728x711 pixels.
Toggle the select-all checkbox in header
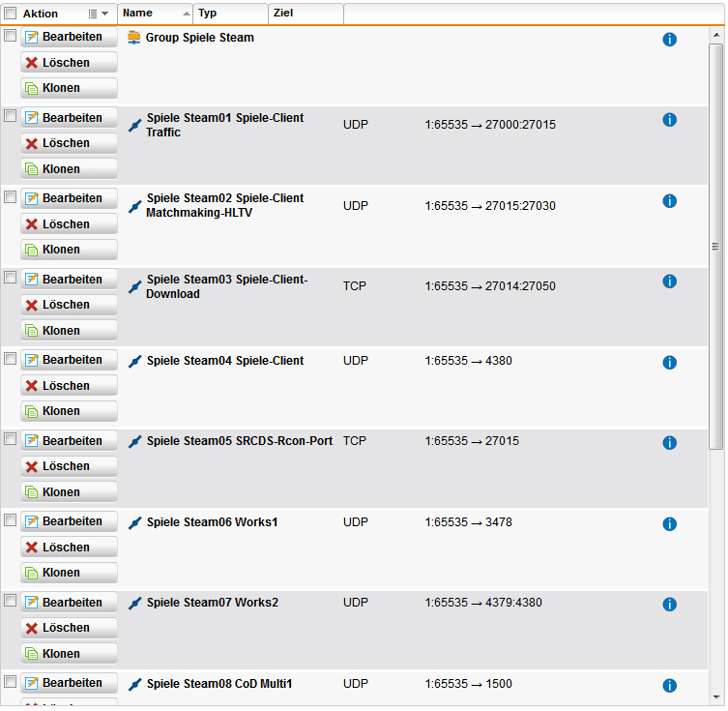point(11,13)
